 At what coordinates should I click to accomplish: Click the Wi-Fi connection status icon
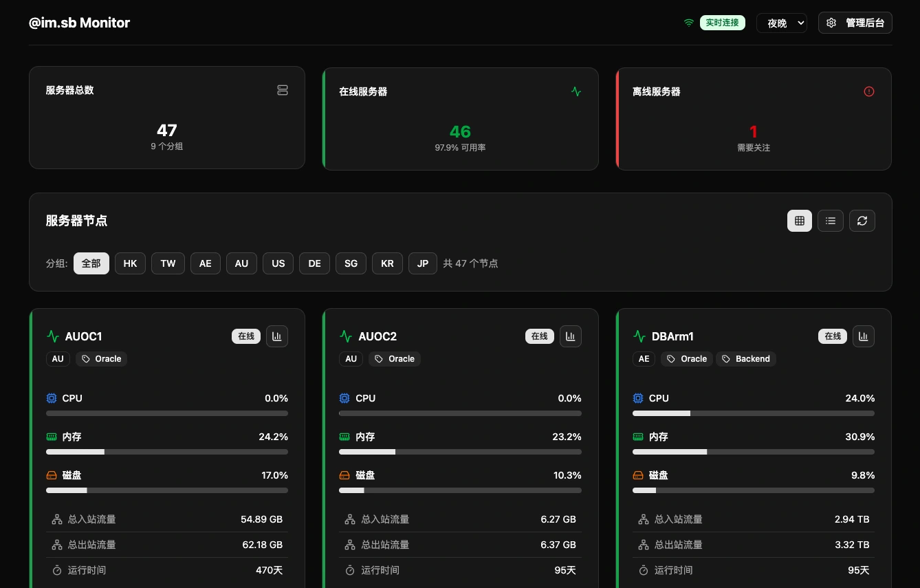(688, 23)
